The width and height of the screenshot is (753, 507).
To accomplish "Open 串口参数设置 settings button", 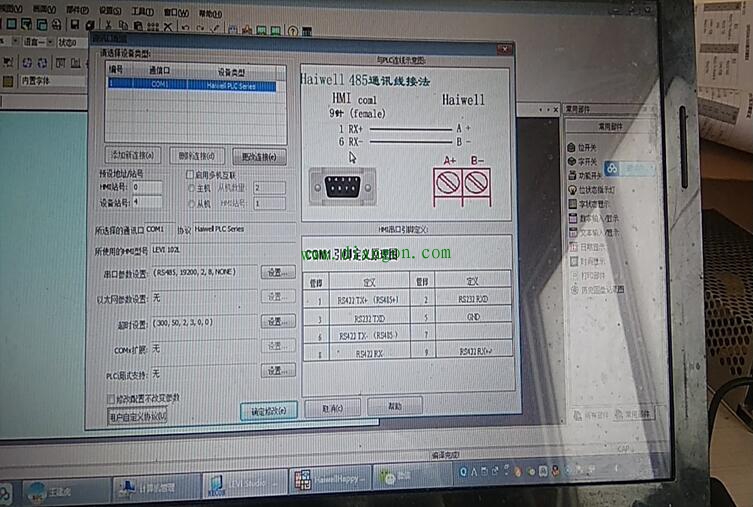I will (x=278, y=272).
